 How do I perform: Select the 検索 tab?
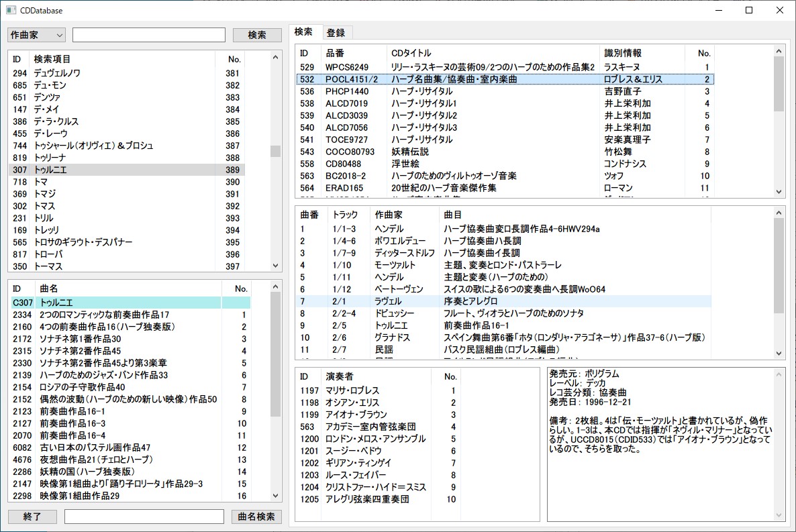coord(305,31)
